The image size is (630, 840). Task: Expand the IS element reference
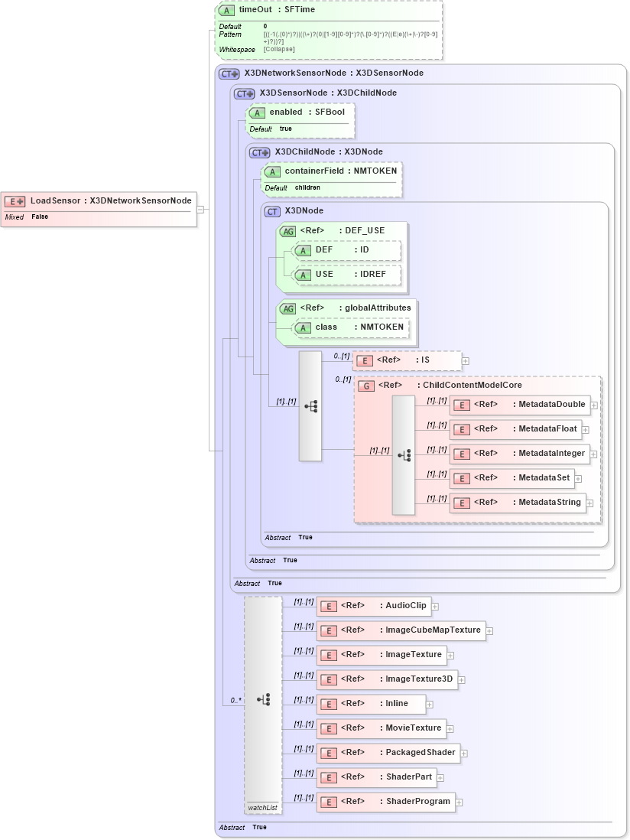pos(465,361)
